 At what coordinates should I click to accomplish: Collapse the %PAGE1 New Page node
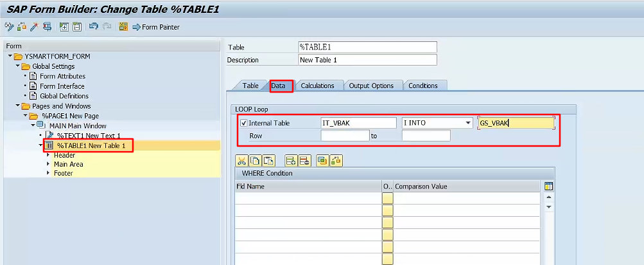(25, 116)
